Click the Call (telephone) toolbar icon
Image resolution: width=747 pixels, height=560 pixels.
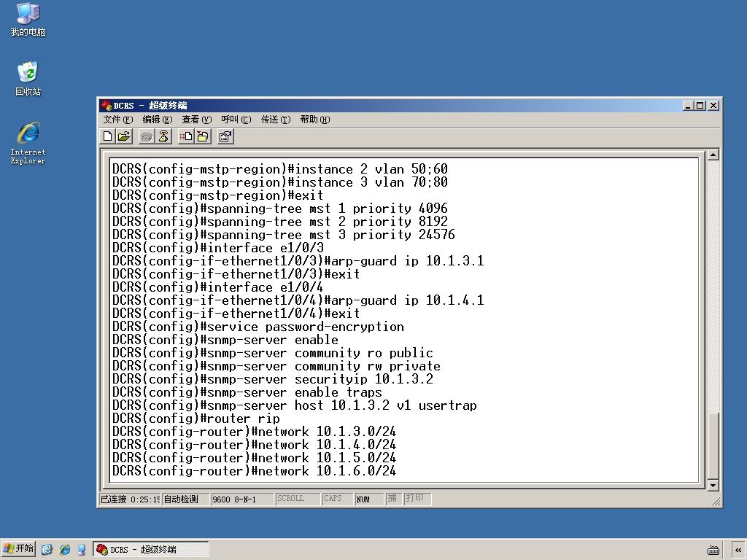coord(147,136)
